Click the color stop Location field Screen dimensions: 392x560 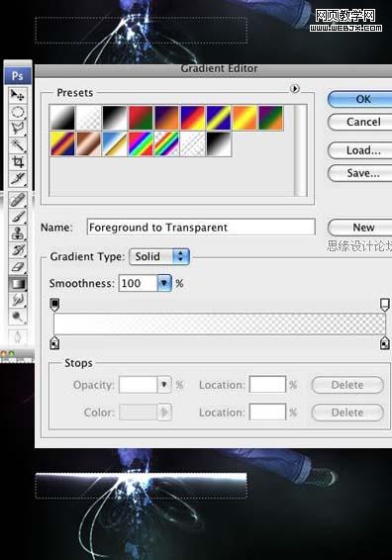(x=267, y=413)
